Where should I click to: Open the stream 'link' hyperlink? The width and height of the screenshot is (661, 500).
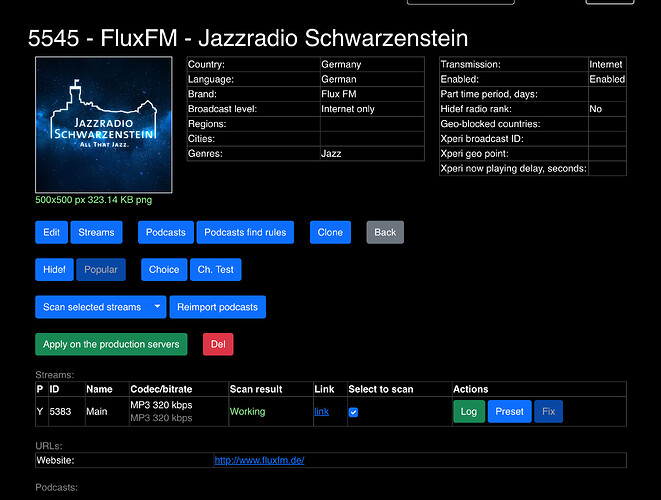click(322, 411)
